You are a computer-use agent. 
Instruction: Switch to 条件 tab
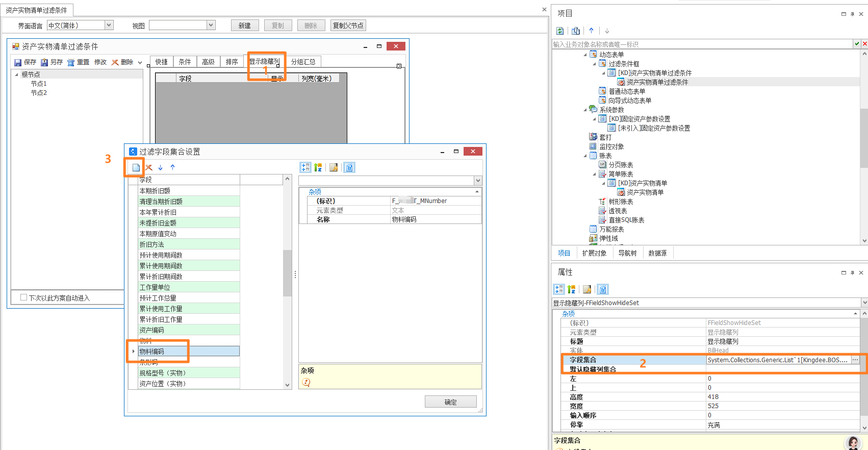tap(185, 62)
